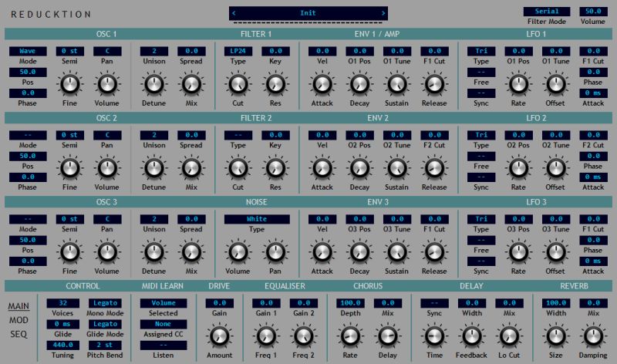
Task: Click the Filter 2 Cut knob
Action: pos(238,168)
